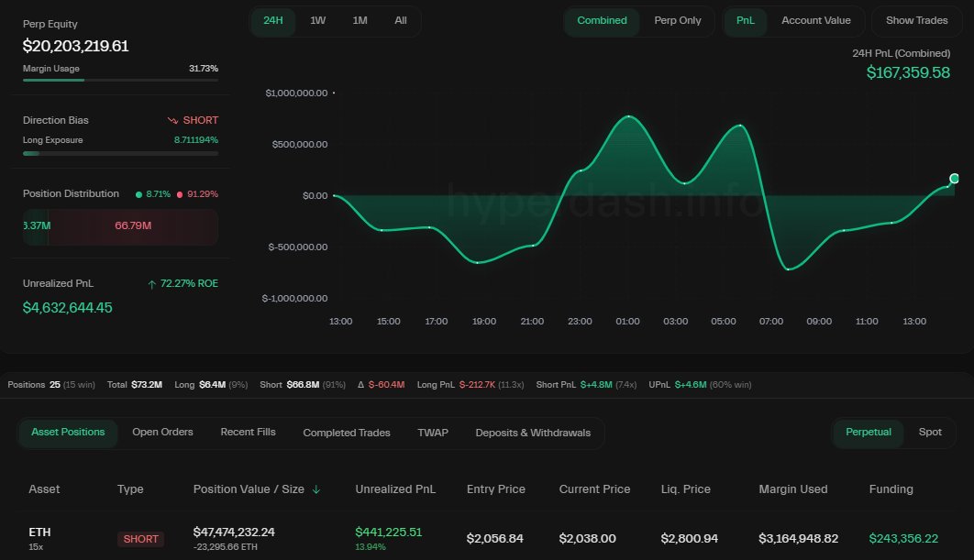Click the delta symbol in the stats bar

[x=360, y=385]
